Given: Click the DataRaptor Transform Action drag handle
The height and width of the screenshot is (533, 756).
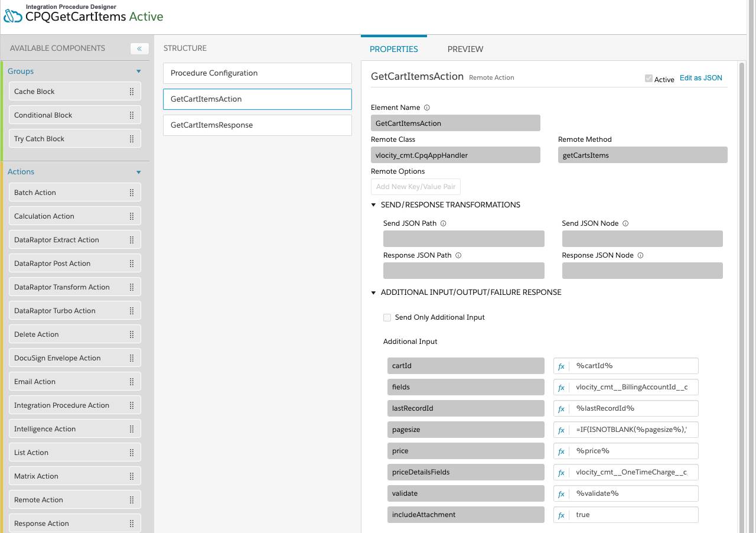Looking at the screenshot, I should point(132,287).
